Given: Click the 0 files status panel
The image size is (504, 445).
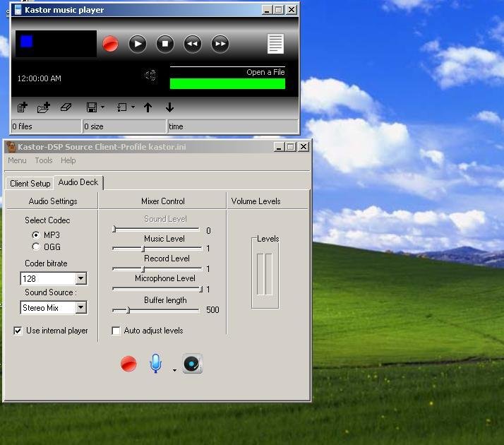Looking at the screenshot, I should 46,126.
